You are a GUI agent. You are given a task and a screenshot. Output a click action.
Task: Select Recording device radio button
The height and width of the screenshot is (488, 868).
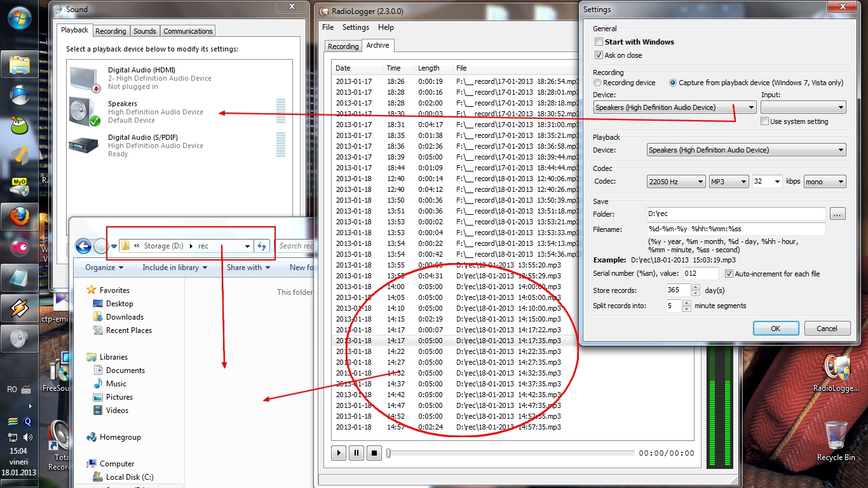coord(597,83)
